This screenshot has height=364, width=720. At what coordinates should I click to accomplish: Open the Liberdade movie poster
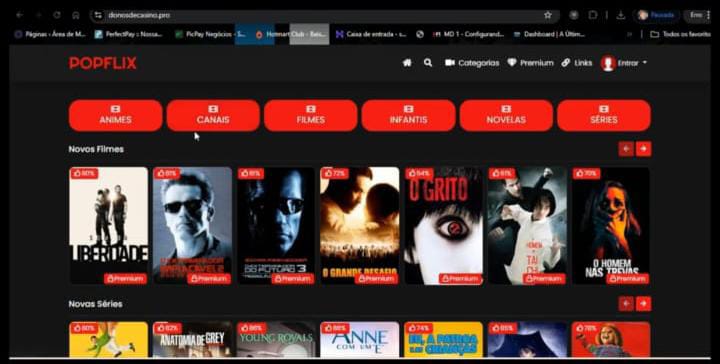pos(108,225)
